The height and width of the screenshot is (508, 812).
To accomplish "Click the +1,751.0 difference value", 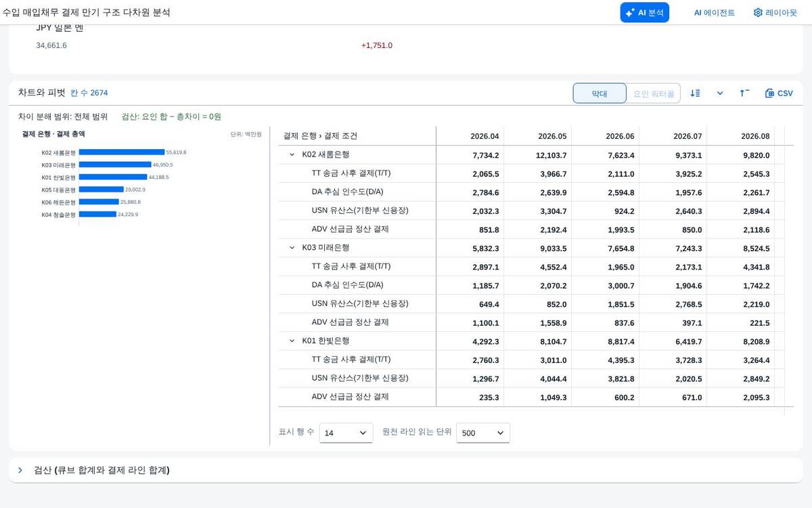I will [x=377, y=45].
